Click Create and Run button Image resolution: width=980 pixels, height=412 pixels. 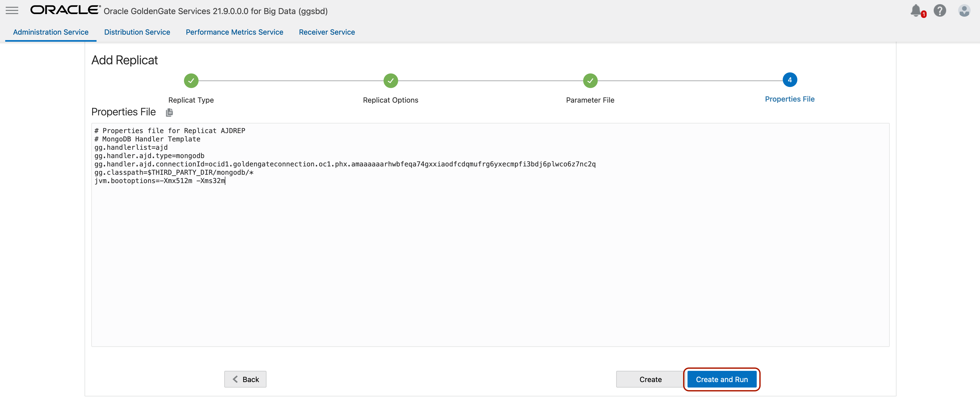point(722,379)
